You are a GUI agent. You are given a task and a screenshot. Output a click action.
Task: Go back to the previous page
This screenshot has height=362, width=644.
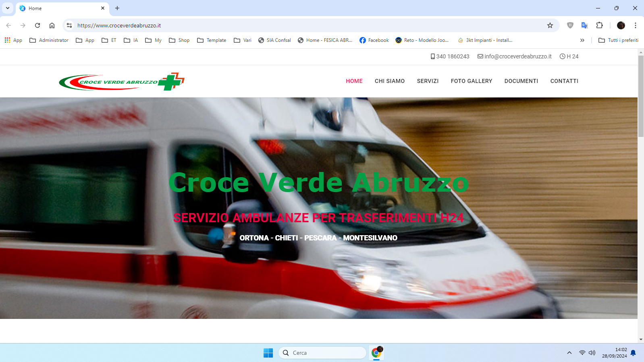(8, 25)
